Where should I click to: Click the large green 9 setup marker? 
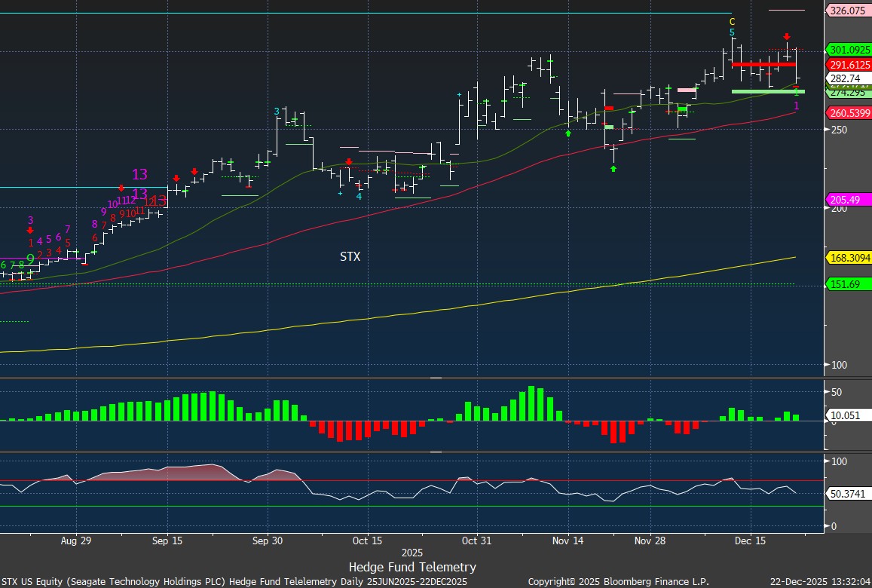30,259
